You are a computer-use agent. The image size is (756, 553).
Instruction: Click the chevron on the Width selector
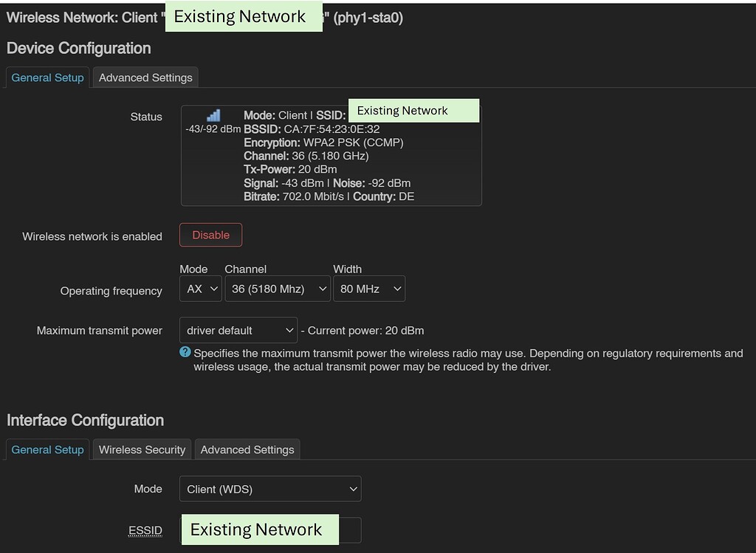[397, 289]
